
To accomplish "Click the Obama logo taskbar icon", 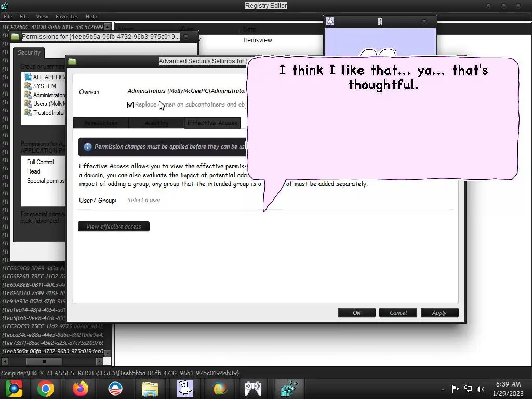I will coord(115,389).
